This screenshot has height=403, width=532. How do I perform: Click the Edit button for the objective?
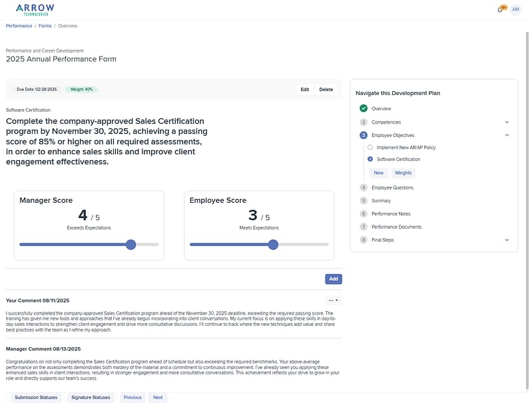click(304, 89)
